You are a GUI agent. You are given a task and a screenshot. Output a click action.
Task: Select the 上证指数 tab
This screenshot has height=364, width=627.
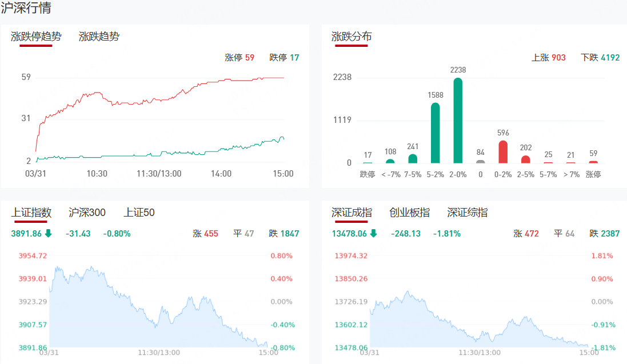click(31, 213)
